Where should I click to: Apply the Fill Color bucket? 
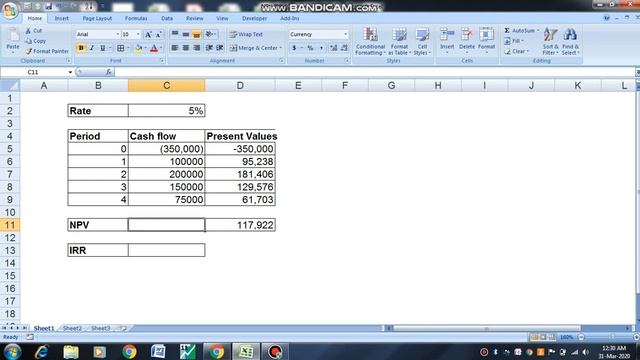tap(138, 48)
